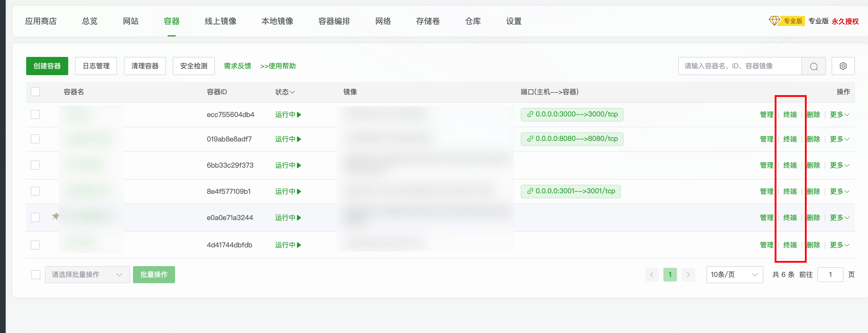868x333 pixels.
Task: Click running status arrow for 4d41744dbfdb
Action: tap(299, 245)
